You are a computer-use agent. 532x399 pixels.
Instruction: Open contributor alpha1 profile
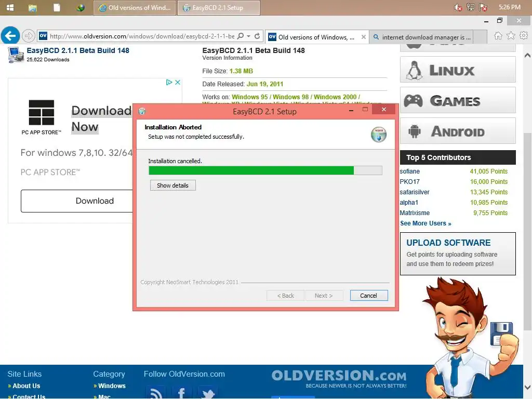pos(409,203)
